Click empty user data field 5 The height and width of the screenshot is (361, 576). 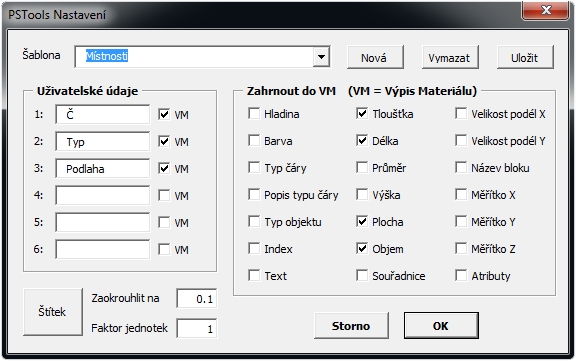click(x=102, y=223)
